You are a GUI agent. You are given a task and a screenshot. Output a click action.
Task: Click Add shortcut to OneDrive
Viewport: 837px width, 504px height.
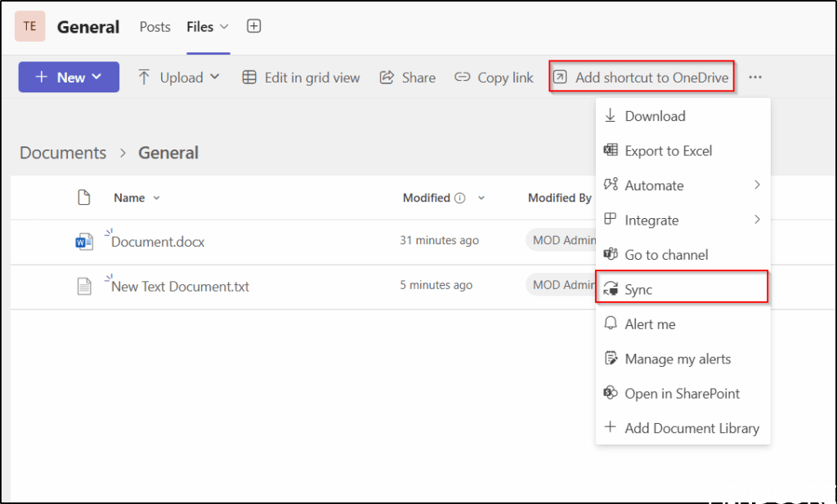[x=642, y=78]
